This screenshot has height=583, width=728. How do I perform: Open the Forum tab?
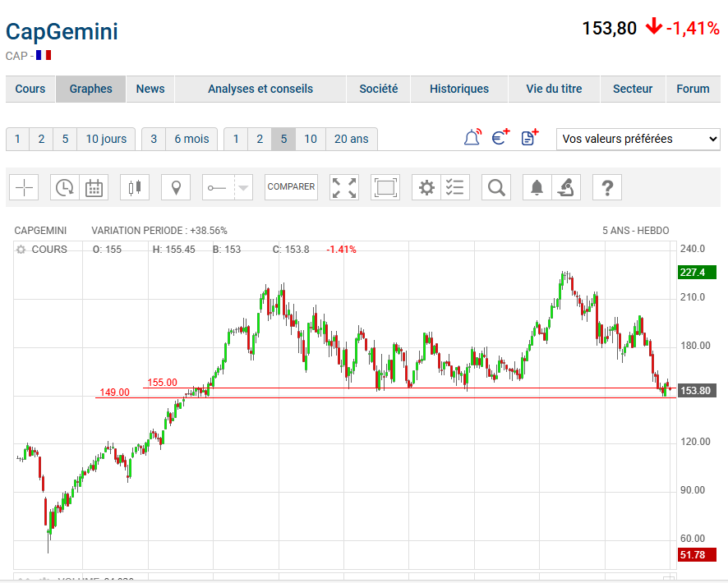click(x=693, y=89)
